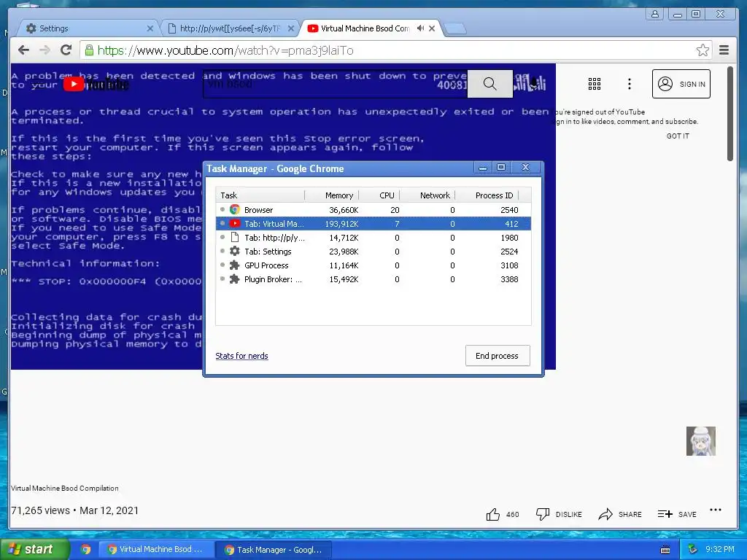Open Chrome user profile button

(655, 14)
